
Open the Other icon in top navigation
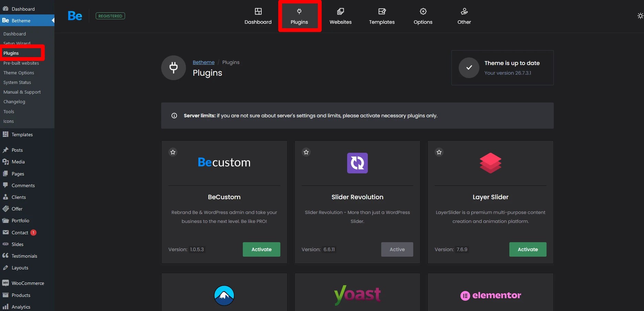464,11
